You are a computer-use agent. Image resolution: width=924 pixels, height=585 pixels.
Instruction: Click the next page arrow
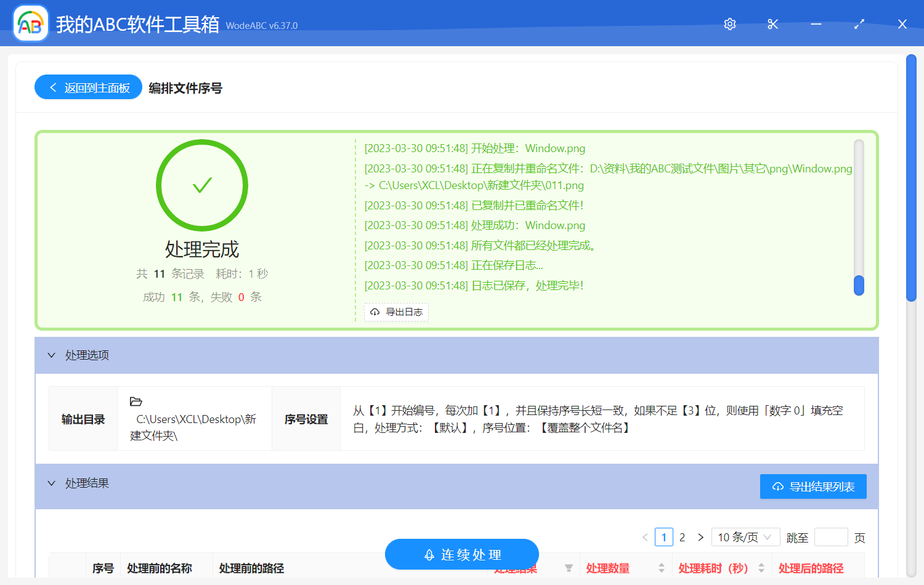tap(700, 537)
